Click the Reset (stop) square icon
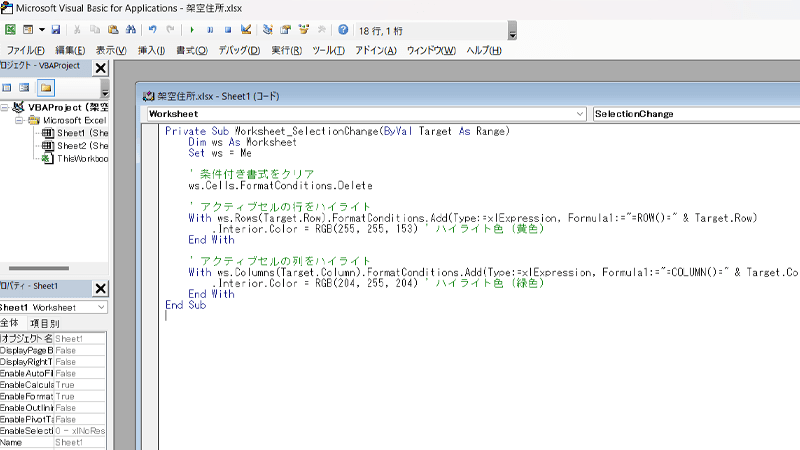The height and width of the screenshot is (450, 800). point(228,30)
